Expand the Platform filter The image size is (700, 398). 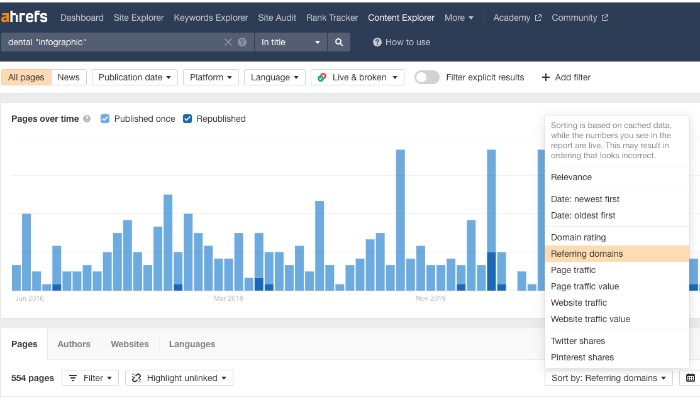coord(211,77)
